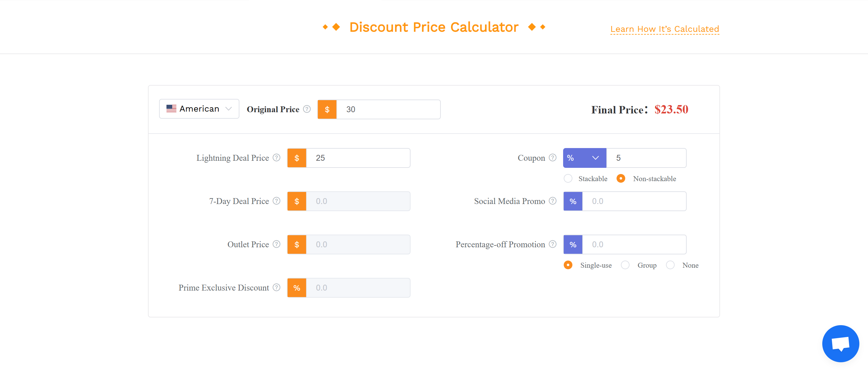The width and height of the screenshot is (868, 374).
Task: Open the blue chat support bubble
Action: click(x=841, y=344)
